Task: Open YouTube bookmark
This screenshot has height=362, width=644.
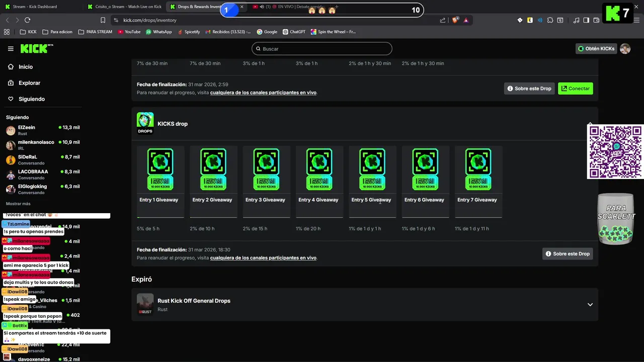Action: [x=129, y=32]
